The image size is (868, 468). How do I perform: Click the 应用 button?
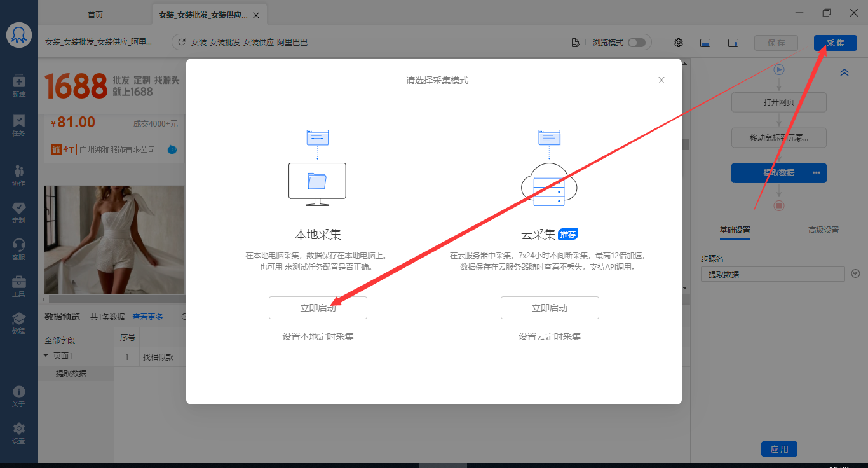point(779,449)
